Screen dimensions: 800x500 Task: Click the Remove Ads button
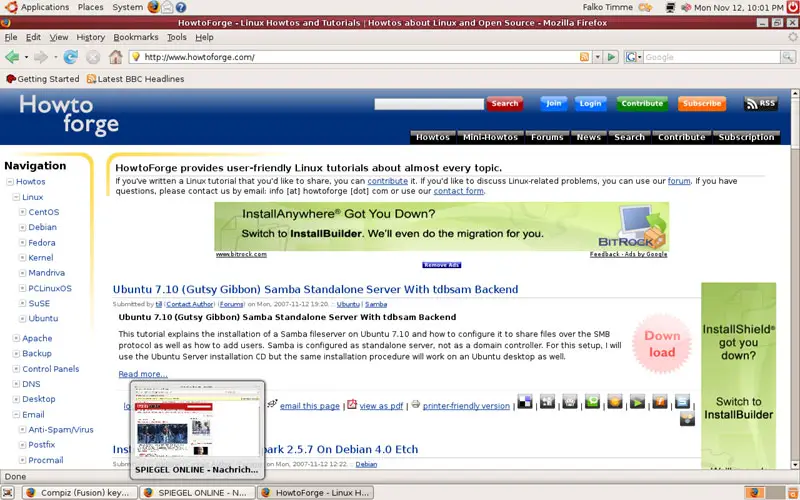[442, 265]
